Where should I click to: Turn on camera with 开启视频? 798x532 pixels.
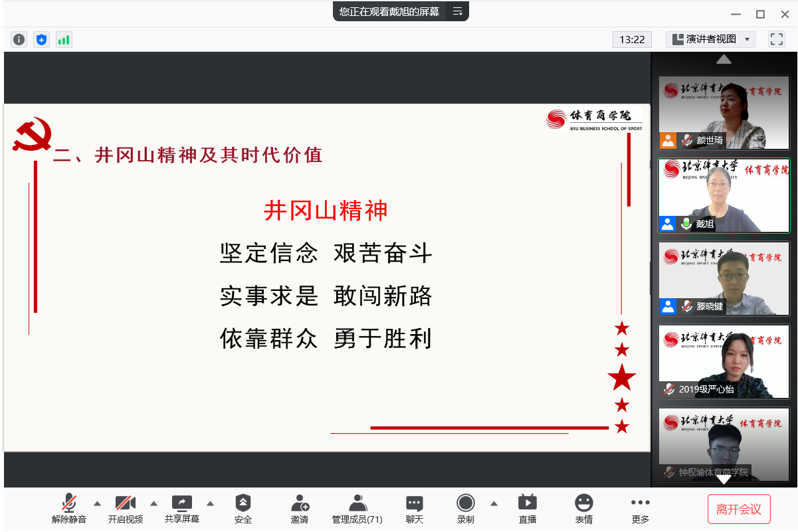tap(126, 508)
